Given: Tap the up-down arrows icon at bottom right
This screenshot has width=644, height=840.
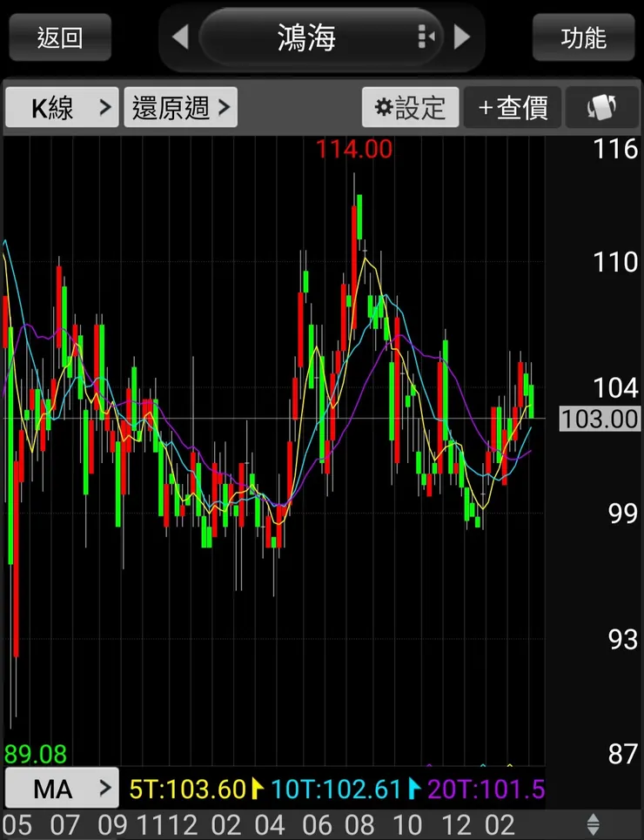Looking at the screenshot, I should click(594, 824).
